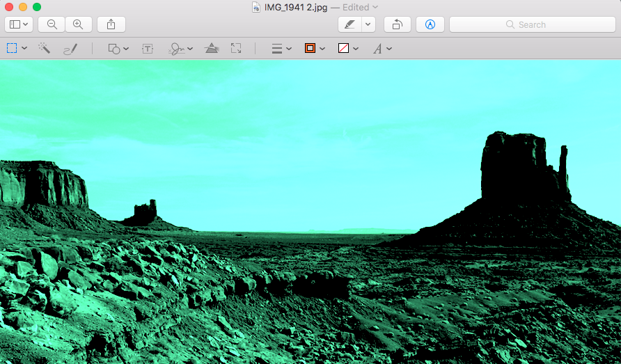Open the Share menu

111,24
